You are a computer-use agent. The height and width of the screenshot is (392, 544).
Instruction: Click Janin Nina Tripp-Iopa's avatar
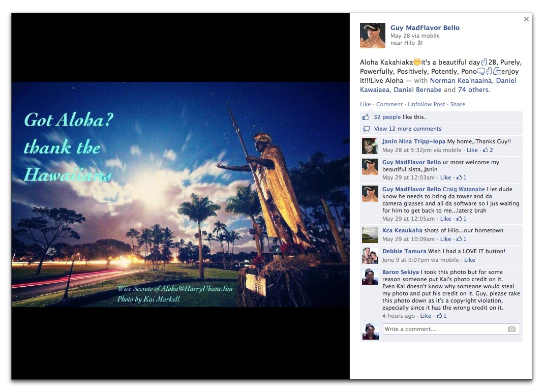(370, 146)
